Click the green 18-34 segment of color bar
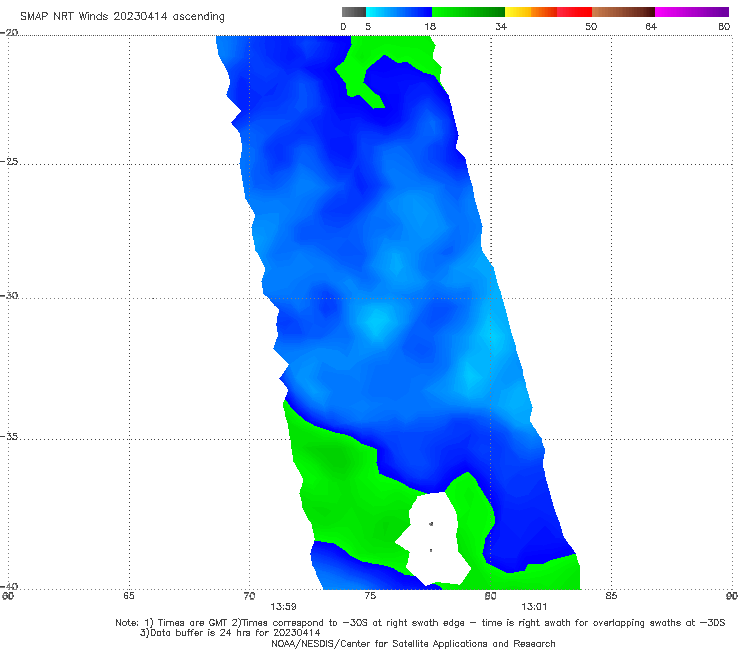This screenshot has height=650, width=740. tap(468, 12)
